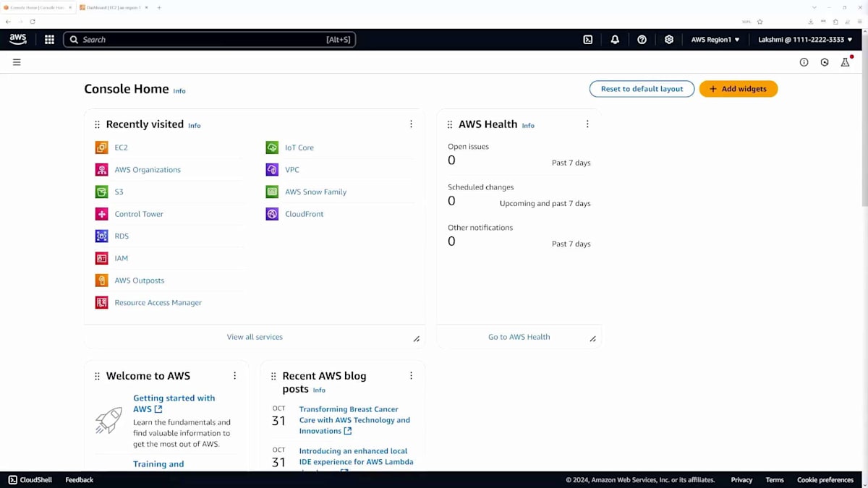Open AWS Health widget options menu
This screenshot has width=868, height=488.
coord(587,124)
